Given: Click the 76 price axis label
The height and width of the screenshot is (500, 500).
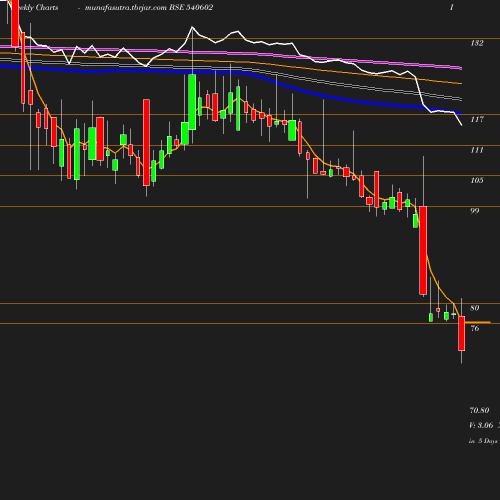Looking at the screenshot, I should pos(475,328).
